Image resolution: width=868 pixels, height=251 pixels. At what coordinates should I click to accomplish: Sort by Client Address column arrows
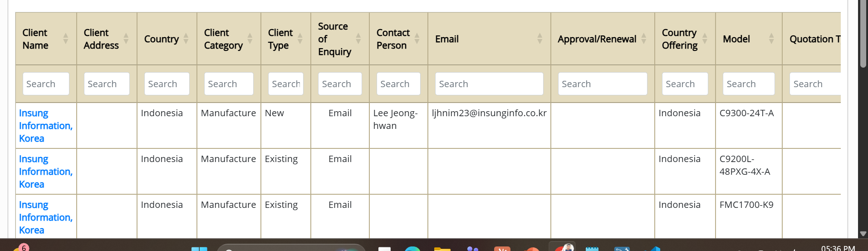[x=126, y=39]
